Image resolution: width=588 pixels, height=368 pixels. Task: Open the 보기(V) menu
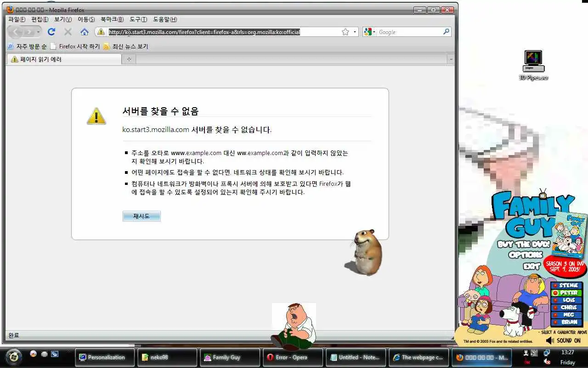click(x=63, y=19)
